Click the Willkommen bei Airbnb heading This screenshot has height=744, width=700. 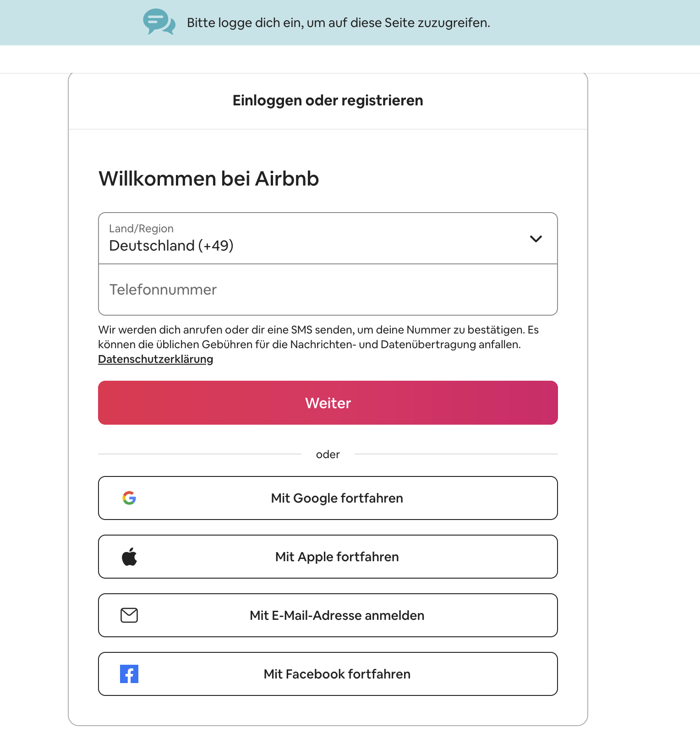(x=208, y=179)
